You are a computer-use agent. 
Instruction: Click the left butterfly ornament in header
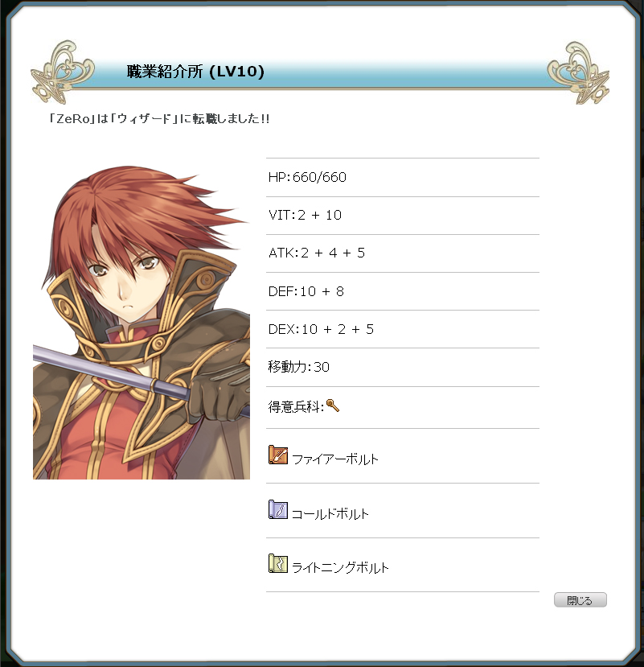click(x=63, y=72)
